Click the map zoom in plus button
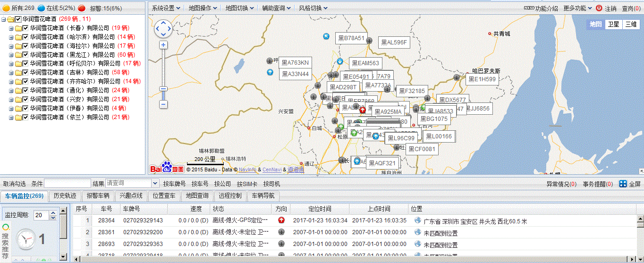The height and width of the screenshot is (263, 644). [x=163, y=45]
